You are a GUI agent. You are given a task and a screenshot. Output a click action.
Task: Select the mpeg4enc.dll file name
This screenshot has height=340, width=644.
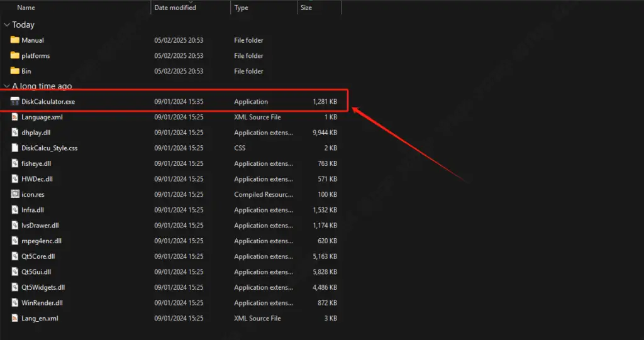(x=42, y=241)
